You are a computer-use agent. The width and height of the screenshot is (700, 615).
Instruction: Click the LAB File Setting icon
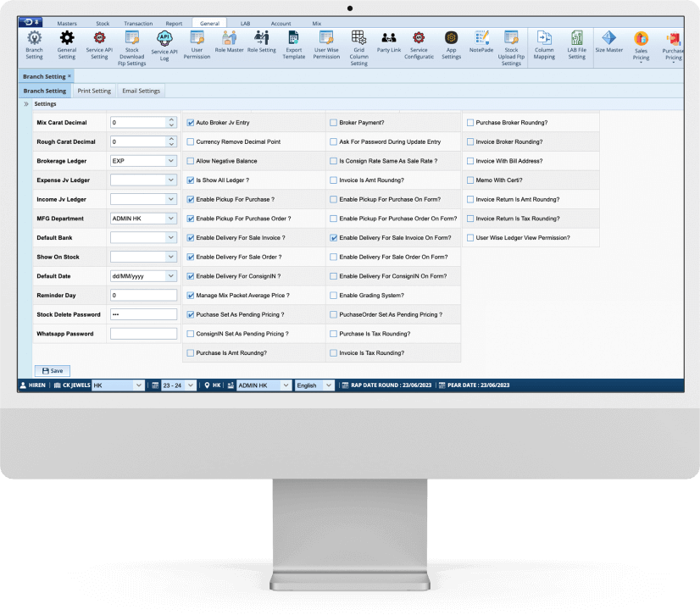[576, 39]
